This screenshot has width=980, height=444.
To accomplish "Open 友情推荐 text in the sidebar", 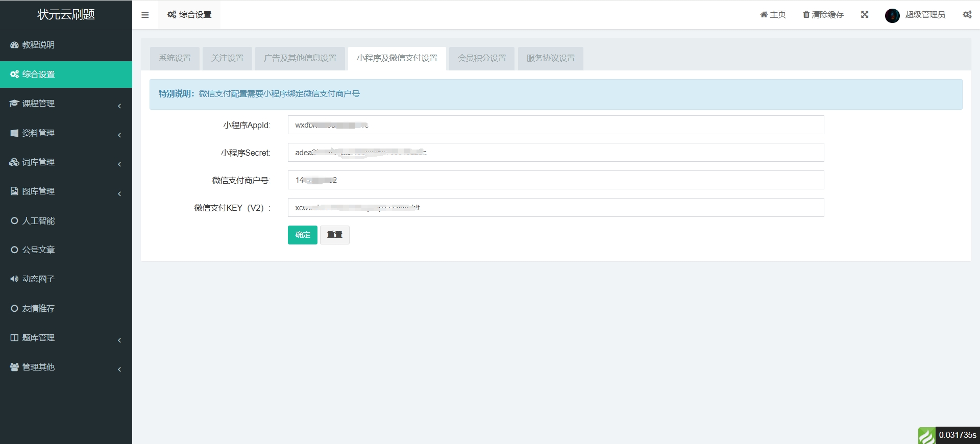I will click(38, 308).
